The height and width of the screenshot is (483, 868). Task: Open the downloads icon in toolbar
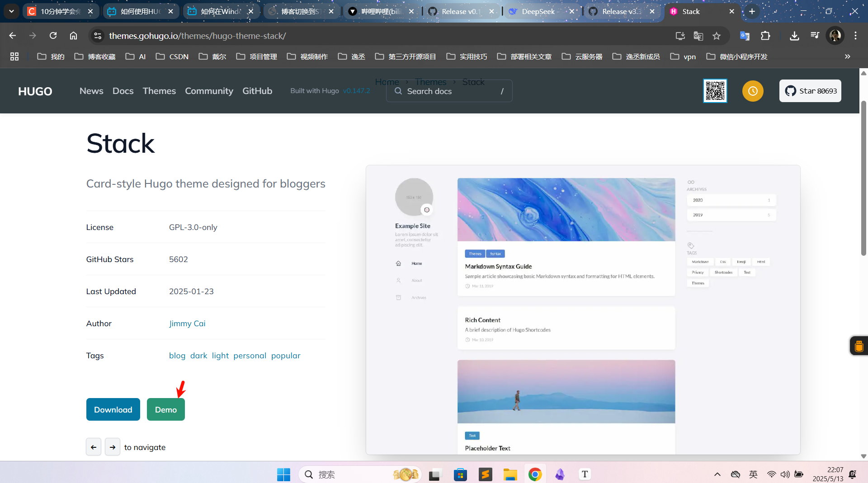point(794,36)
